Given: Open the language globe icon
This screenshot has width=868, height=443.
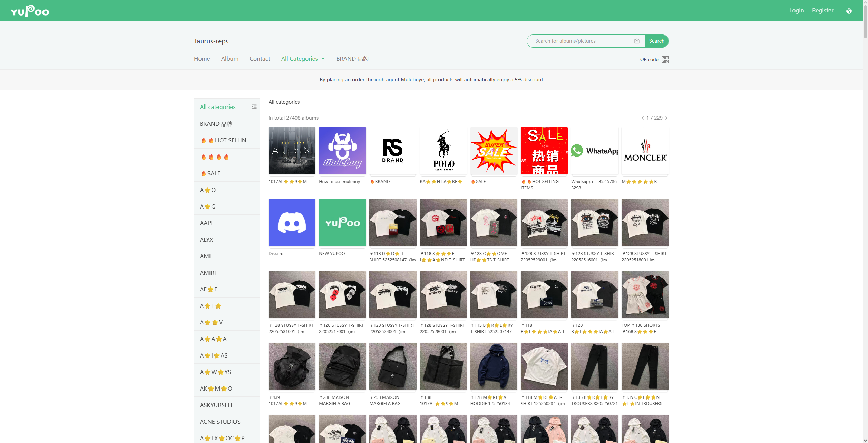Looking at the screenshot, I should tap(849, 11).
